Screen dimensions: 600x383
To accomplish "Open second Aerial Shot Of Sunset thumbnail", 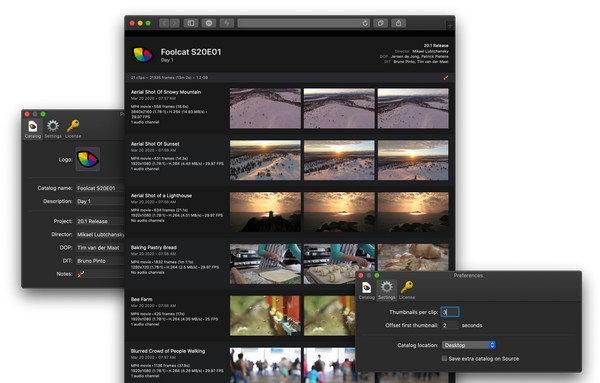I will 339,160.
